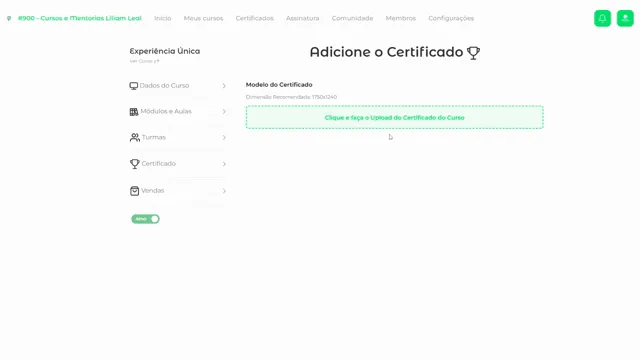Click the location pin icon by the site name

coord(9,18)
